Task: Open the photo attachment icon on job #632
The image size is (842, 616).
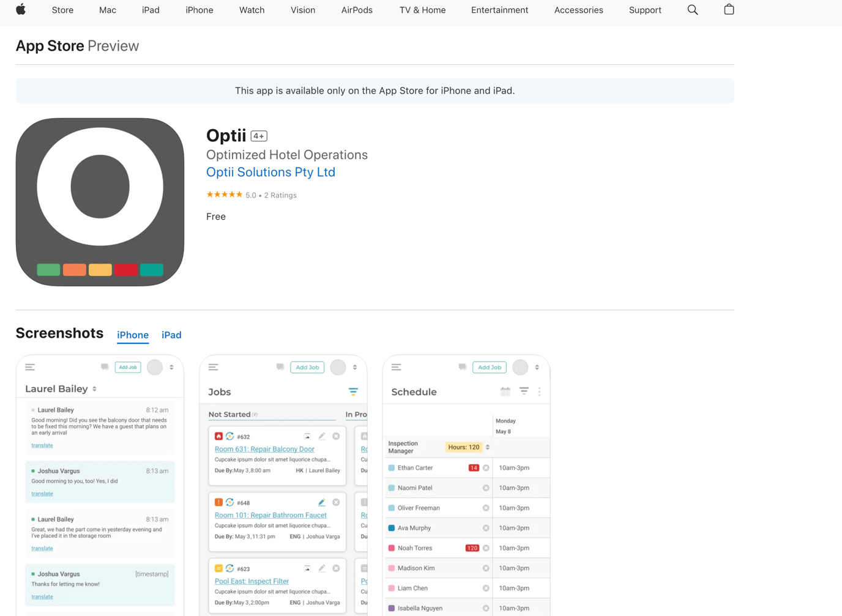Action: click(307, 436)
